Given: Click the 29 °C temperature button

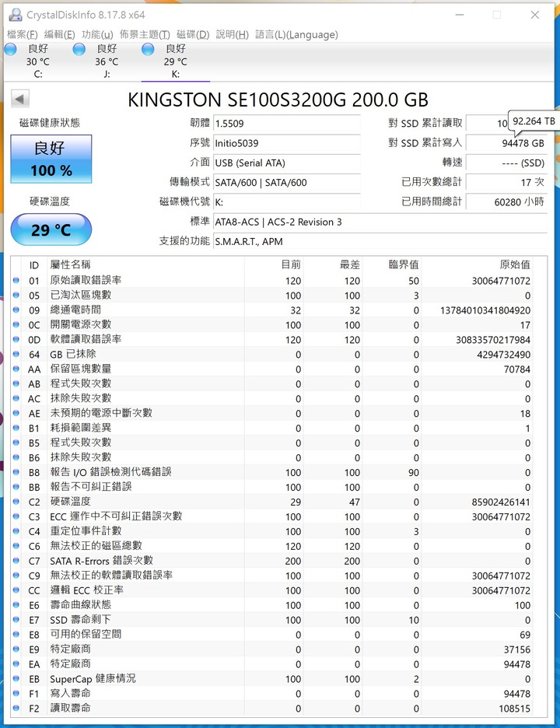Looking at the screenshot, I should coord(51,229).
